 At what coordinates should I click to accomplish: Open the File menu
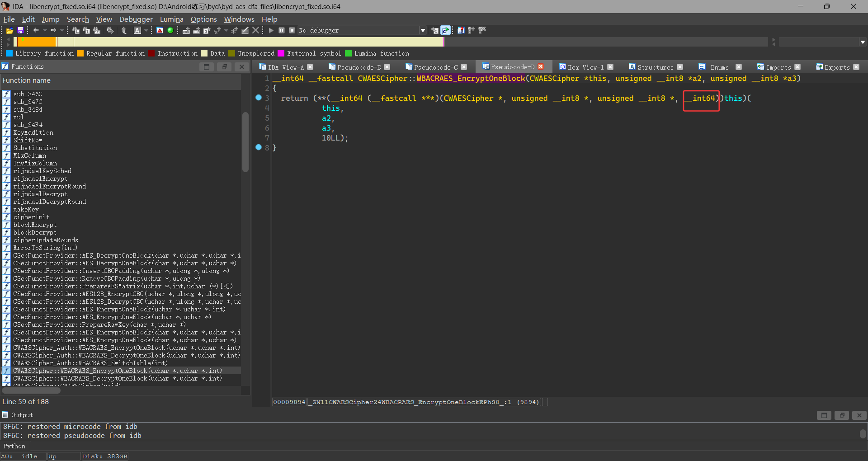(9, 19)
